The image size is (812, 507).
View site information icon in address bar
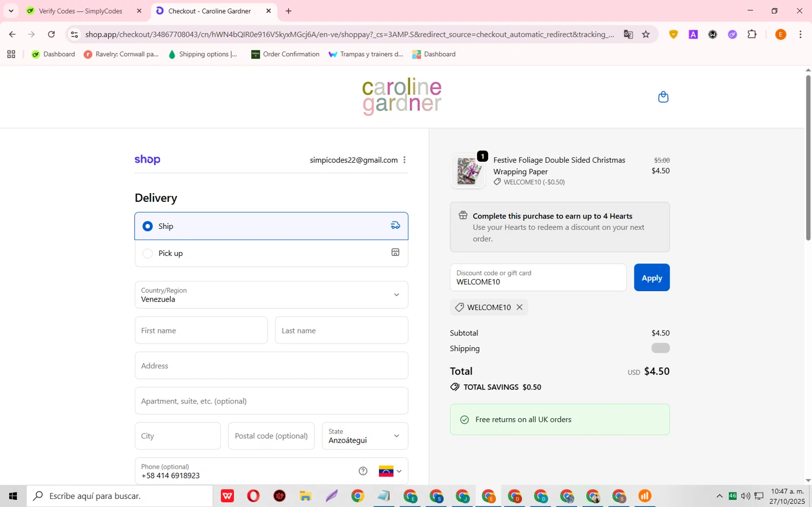click(x=75, y=34)
